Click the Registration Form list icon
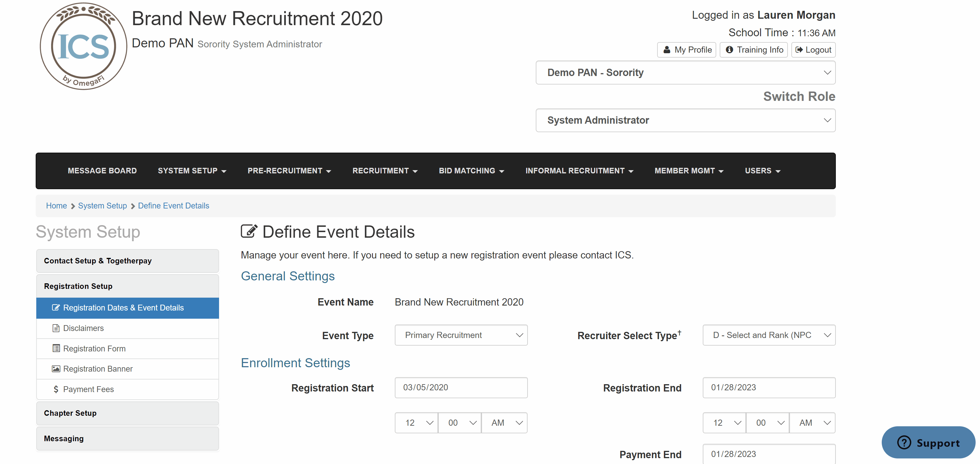 tap(56, 349)
